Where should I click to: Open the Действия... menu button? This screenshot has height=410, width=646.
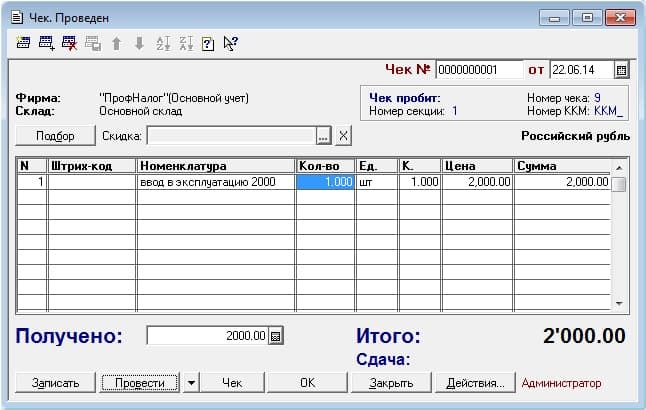pyautogui.click(x=475, y=383)
